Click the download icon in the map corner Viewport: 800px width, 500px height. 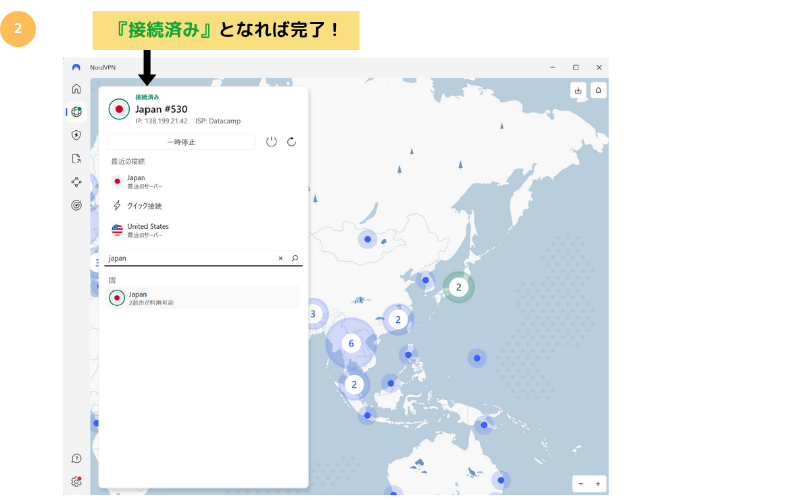click(578, 90)
